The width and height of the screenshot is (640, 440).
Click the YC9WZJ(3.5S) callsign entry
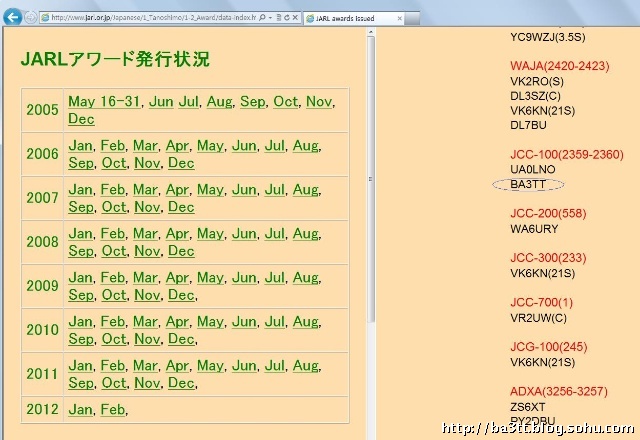pyautogui.click(x=548, y=37)
